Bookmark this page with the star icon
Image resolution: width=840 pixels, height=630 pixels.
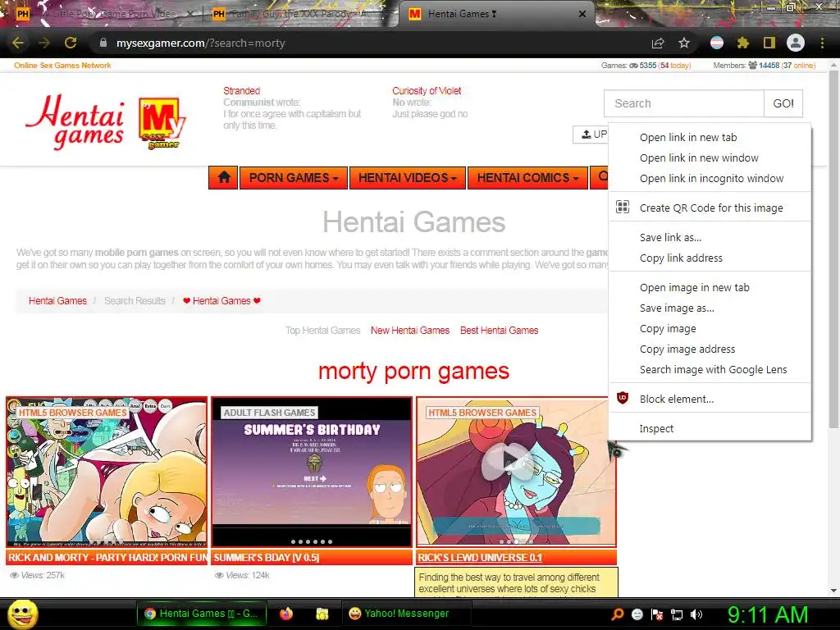click(684, 43)
